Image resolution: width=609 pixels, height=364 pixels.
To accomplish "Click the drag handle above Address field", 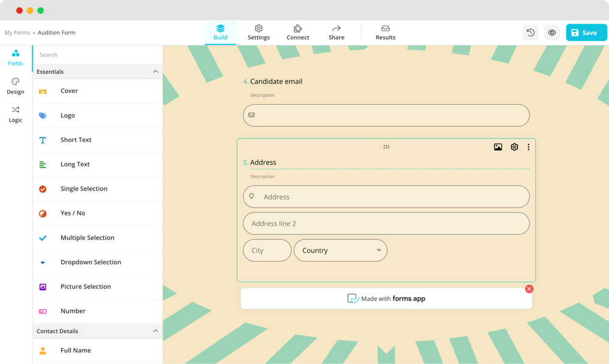I will pos(386,147).
